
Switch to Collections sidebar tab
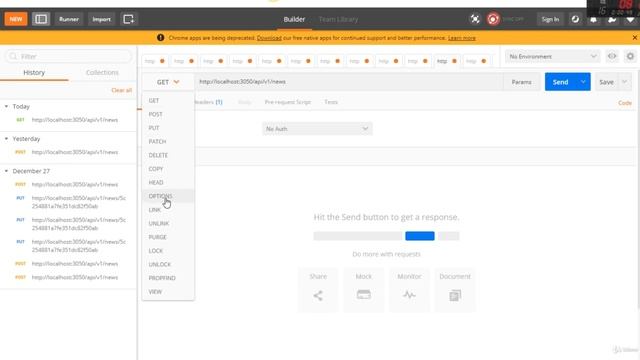tap(102, 72)
